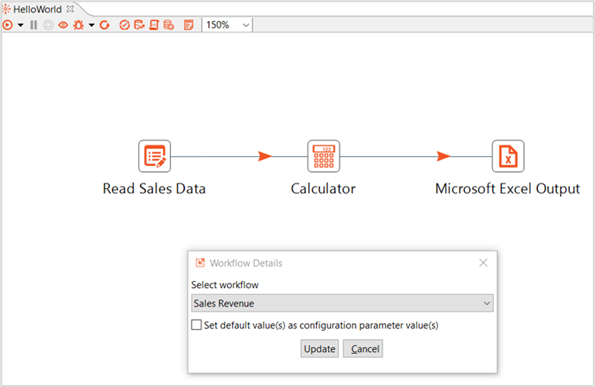Open the run options dropdown arrow

(20, 25)
